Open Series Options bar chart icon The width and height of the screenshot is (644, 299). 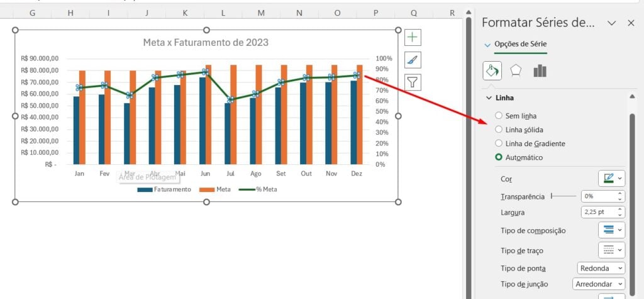coord(540,71)
